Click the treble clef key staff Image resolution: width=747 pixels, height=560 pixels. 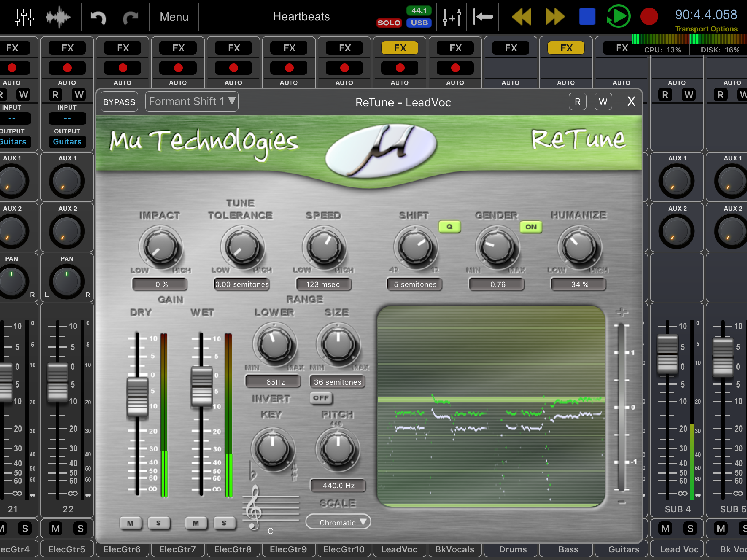(x=271, y=508)
